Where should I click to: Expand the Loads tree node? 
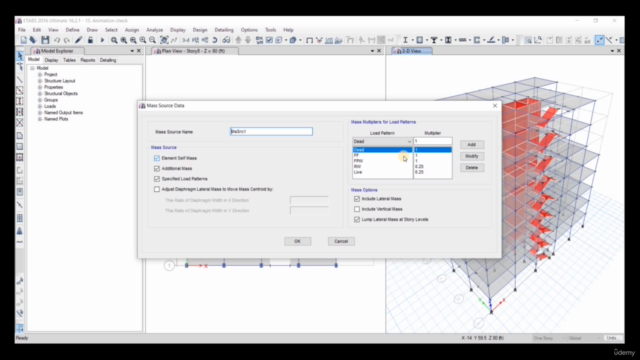coord(40,106)
